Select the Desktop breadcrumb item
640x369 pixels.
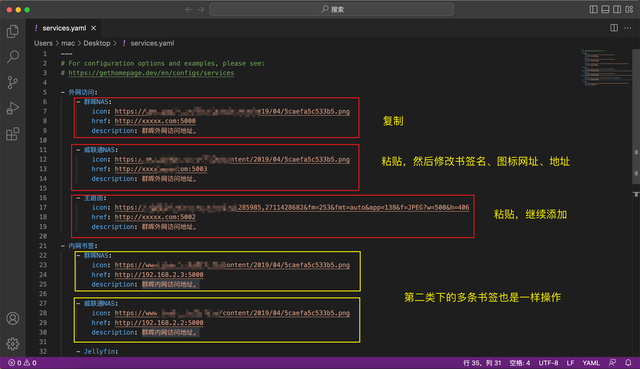(97, 43)
